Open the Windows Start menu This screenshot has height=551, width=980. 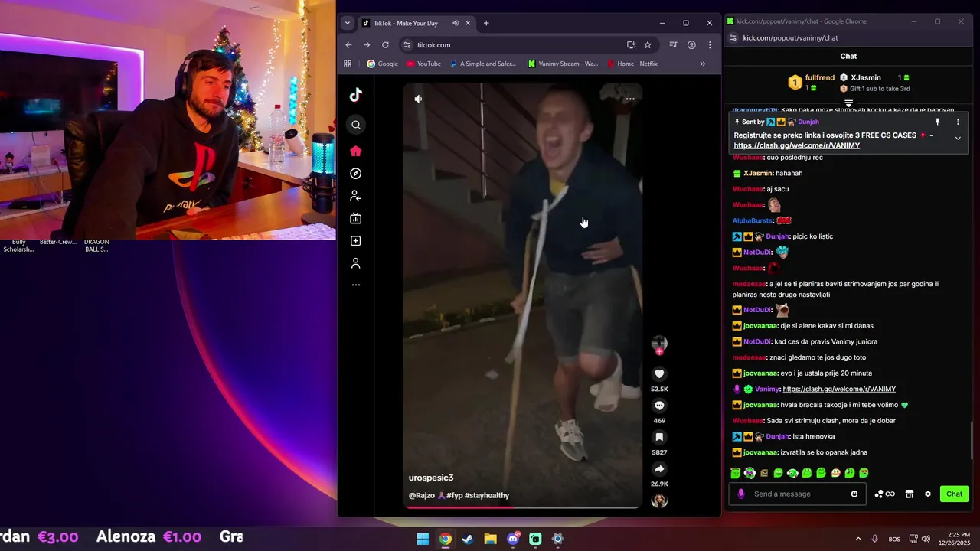[423, 539]
